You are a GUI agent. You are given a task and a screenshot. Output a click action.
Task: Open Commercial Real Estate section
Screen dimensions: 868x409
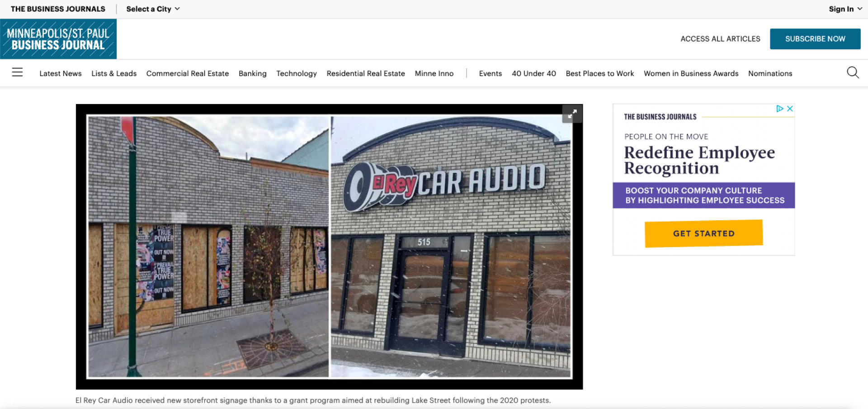[x=188, y=73]
